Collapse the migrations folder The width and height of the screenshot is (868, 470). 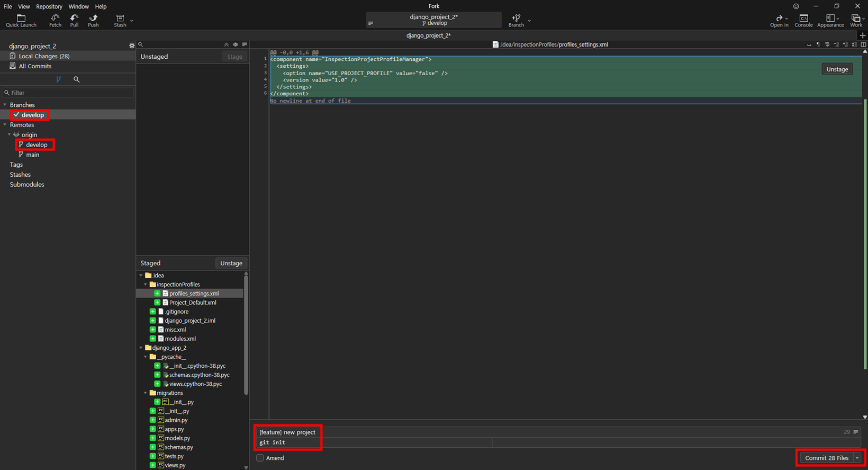tap(146, 393)
